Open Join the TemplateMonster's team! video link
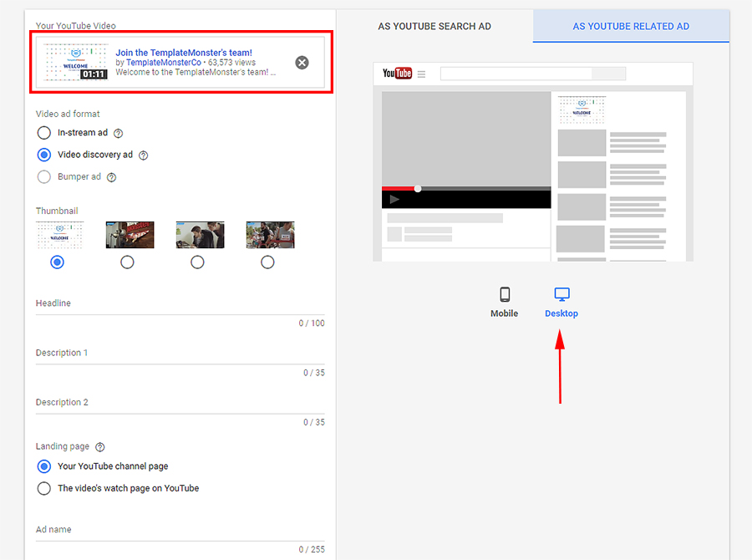752x560 pixels. point(184,53)
